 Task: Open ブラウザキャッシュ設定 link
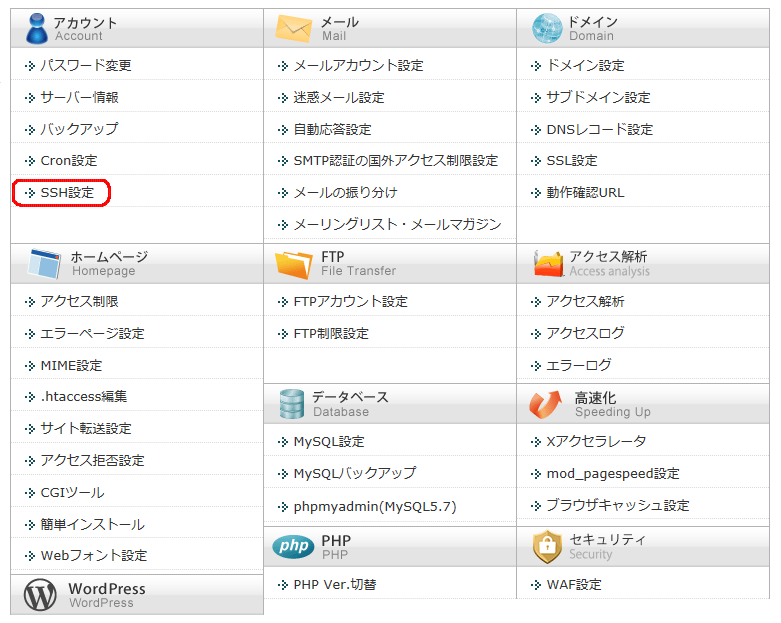618,505
